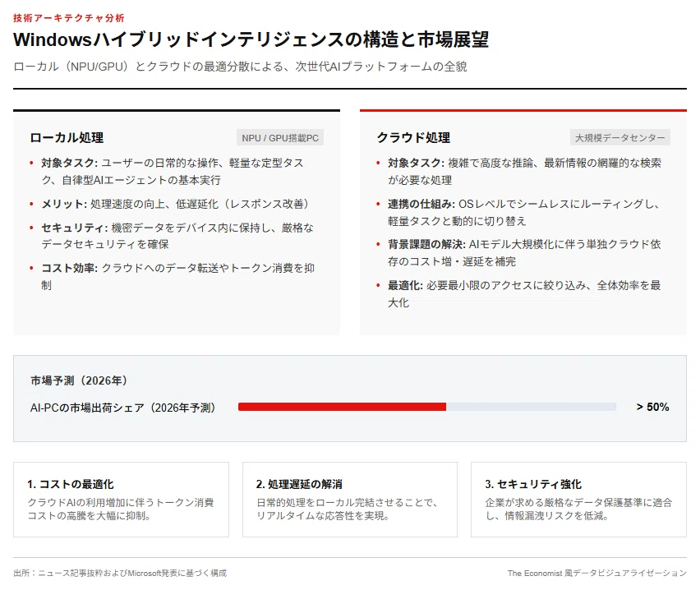Select the "ローカル処理" card heading
This screenshot has width=700, height=590.
point(67,137)
